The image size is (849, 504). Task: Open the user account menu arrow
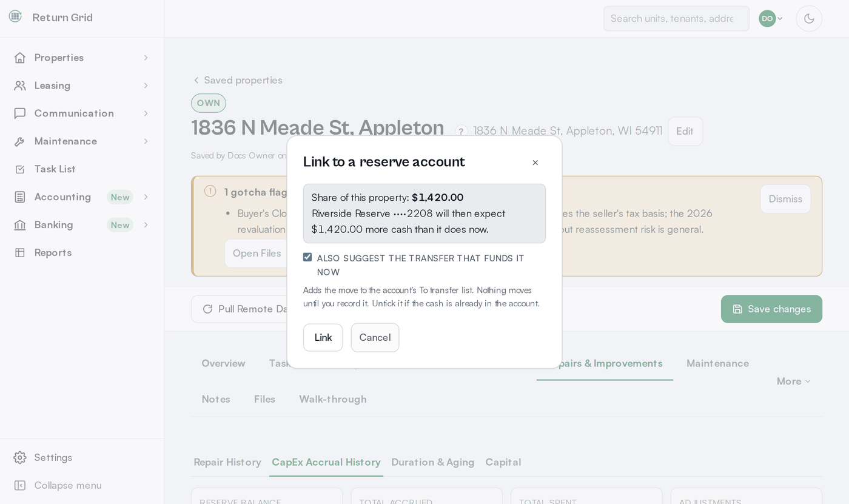pyautogui.click(x=780, y=19)
